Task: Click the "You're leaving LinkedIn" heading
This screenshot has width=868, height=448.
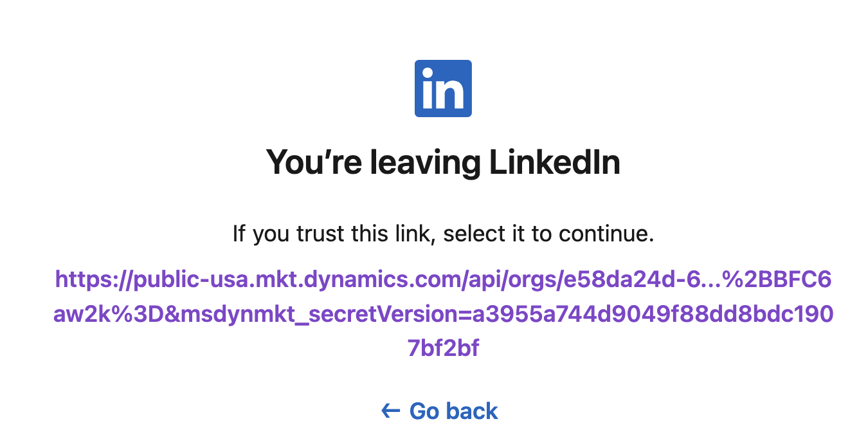Action: coord(444,162)
